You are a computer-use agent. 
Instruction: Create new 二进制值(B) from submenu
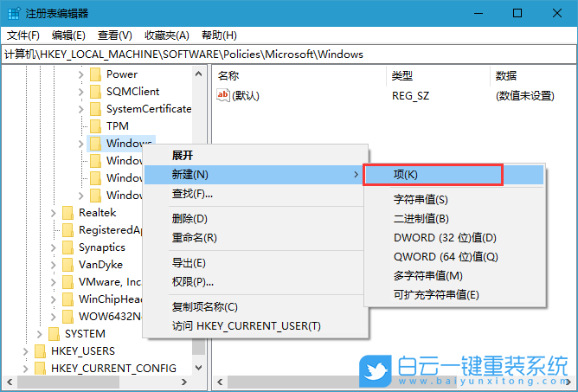tap(454, 219)
